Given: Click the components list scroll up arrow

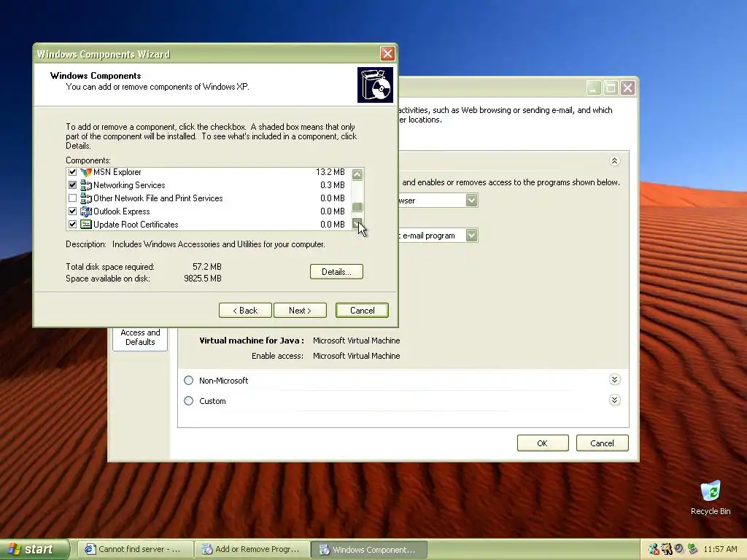Looking at the screenshot, I should (357, 174).
